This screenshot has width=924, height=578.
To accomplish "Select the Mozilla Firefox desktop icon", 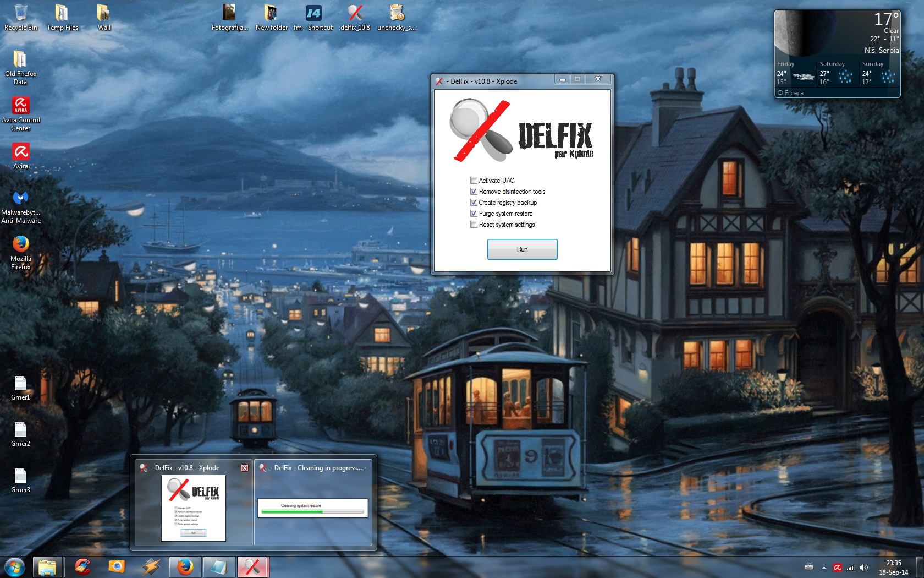I will (x=21, y=252).
